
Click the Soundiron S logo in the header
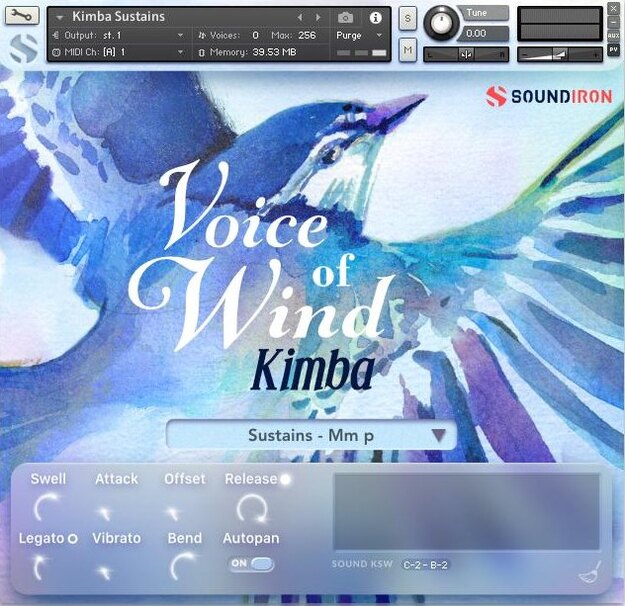(24, 48)
